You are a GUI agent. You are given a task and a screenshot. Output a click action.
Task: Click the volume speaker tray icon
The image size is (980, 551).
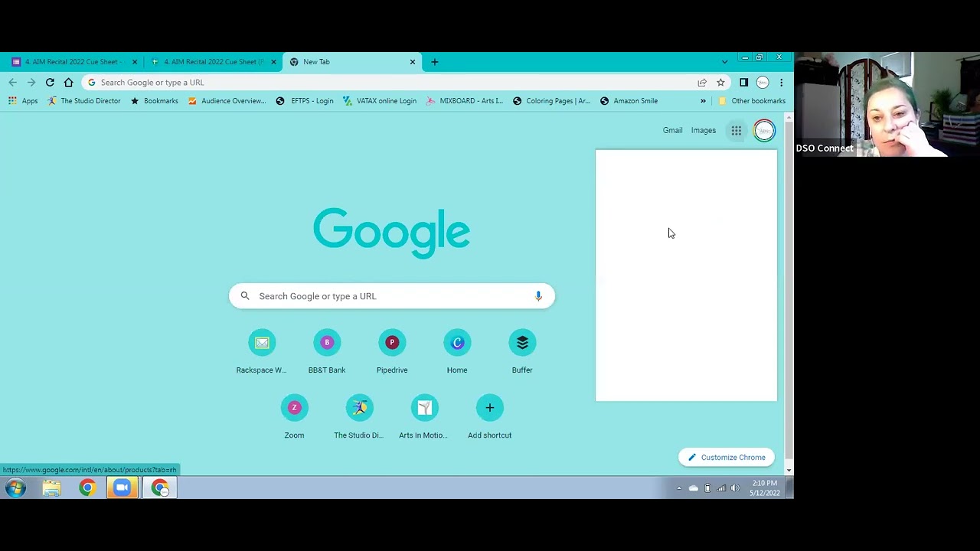[735, 488]
